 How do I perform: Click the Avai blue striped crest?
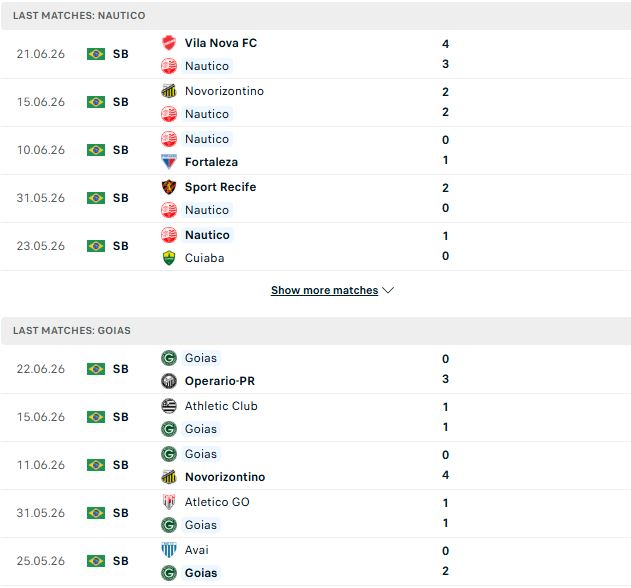[169, 550]
